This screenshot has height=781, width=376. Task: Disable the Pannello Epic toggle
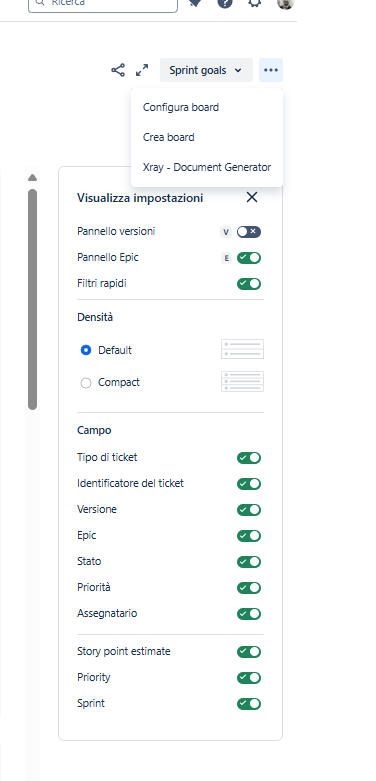coord(249,258)
